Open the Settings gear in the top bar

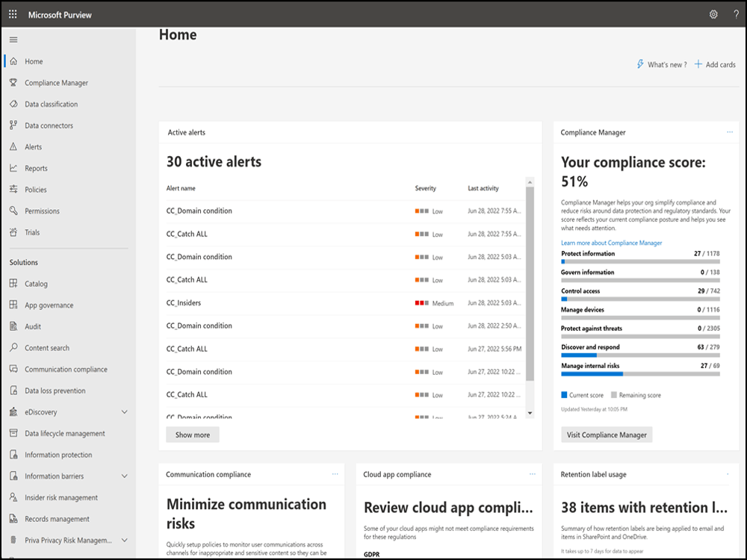(713, 14)
